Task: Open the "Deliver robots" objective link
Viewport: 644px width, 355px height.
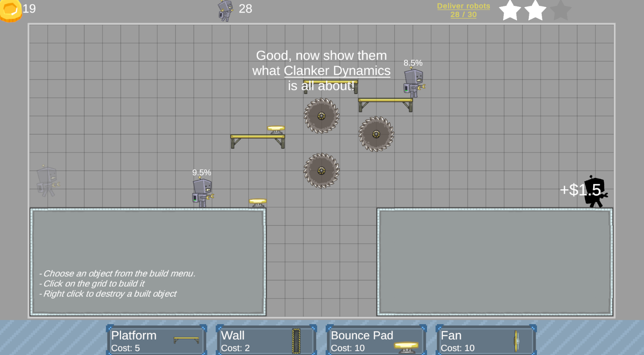Action: 463,10
